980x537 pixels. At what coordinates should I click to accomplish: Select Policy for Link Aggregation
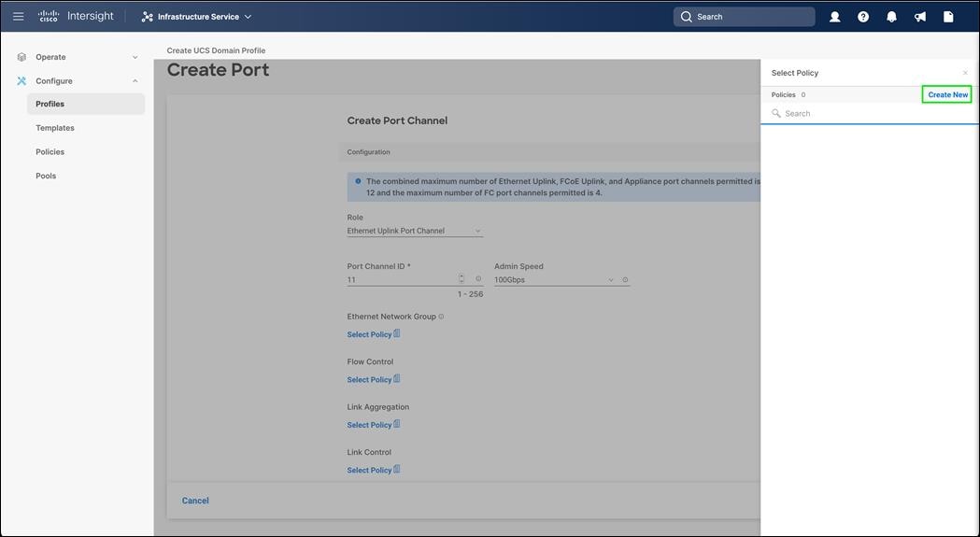click(373, 425)
